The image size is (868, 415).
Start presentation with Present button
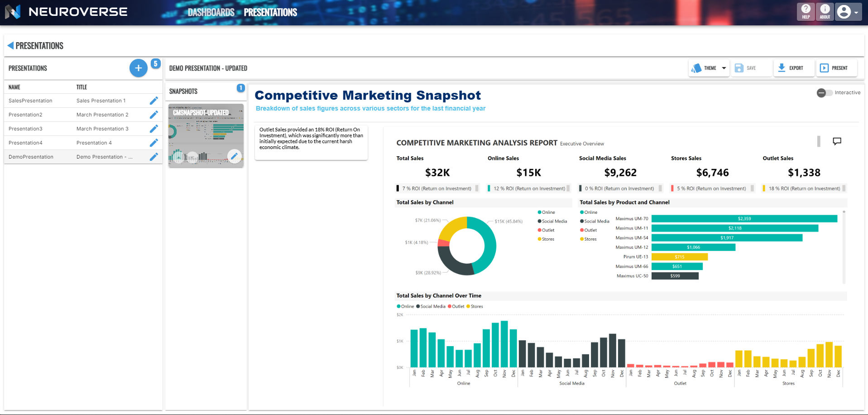(836, 68)
